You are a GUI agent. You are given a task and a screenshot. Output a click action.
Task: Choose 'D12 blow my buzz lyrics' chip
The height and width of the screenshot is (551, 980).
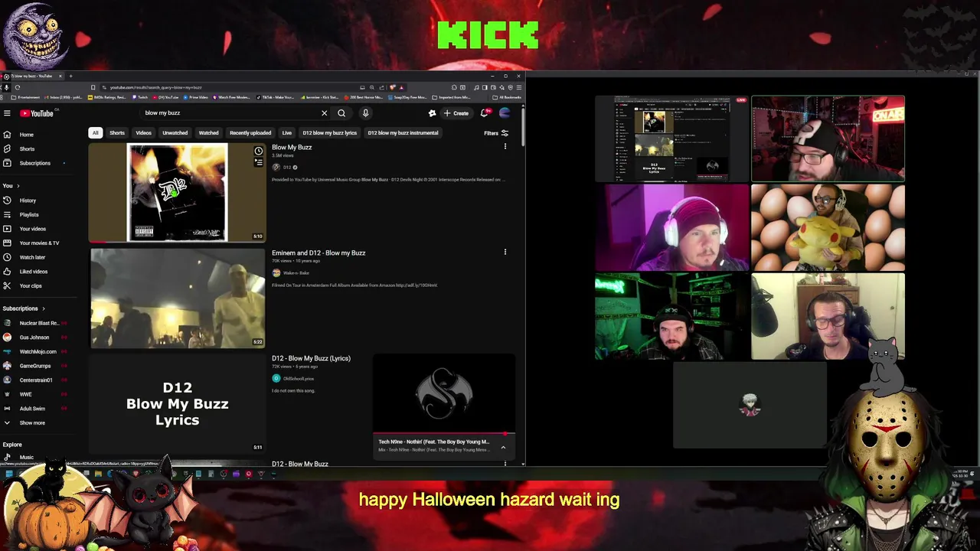[x=329, y=132]
